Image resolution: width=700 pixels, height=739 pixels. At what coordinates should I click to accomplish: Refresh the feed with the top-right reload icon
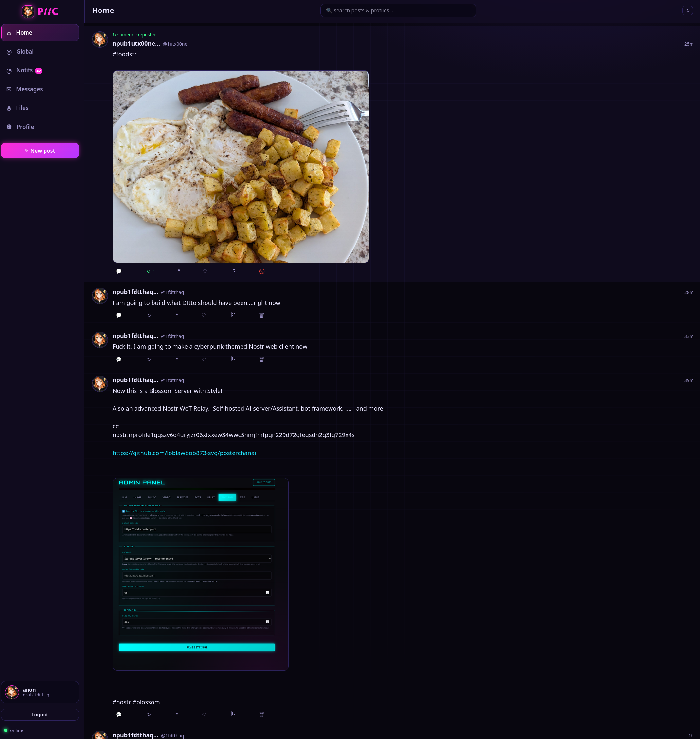(x=687, y=10)
